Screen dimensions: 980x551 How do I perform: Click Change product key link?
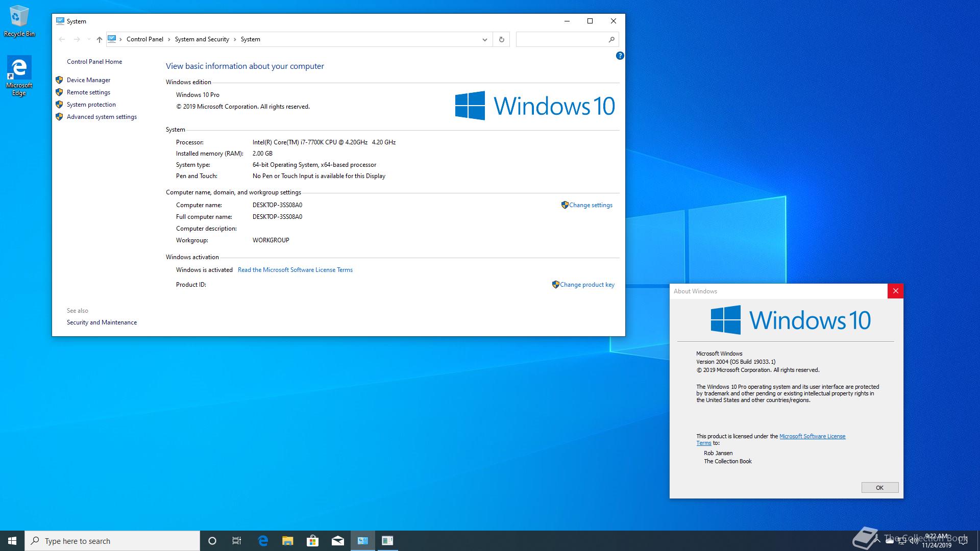click(587, 285)
